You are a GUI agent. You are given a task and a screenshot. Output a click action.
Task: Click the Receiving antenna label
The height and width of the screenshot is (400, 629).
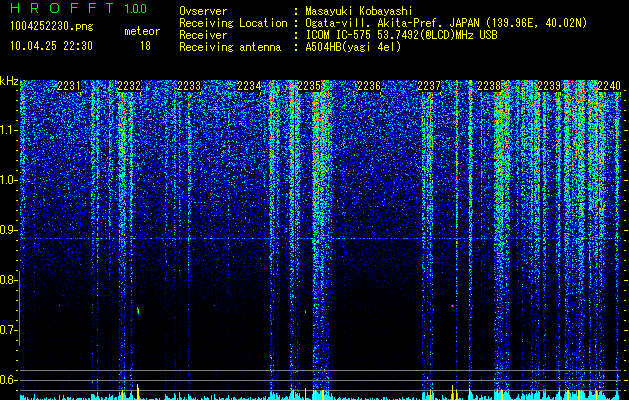[230, 47]
